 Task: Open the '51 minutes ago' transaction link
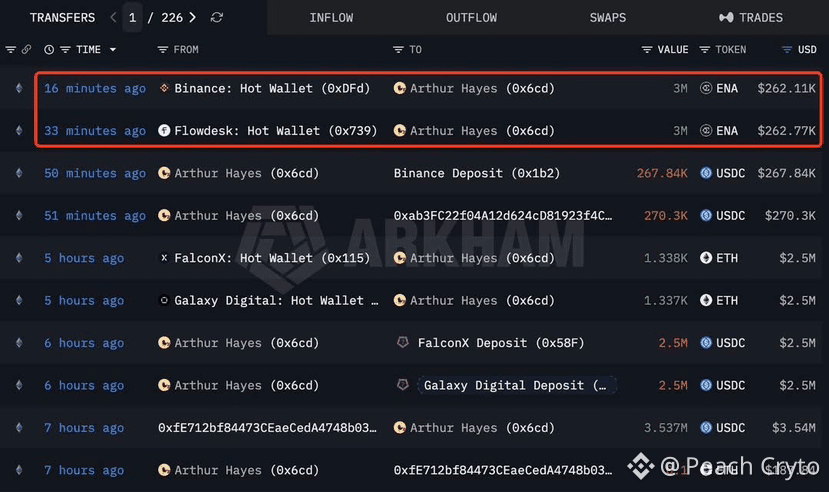[95, 216]
